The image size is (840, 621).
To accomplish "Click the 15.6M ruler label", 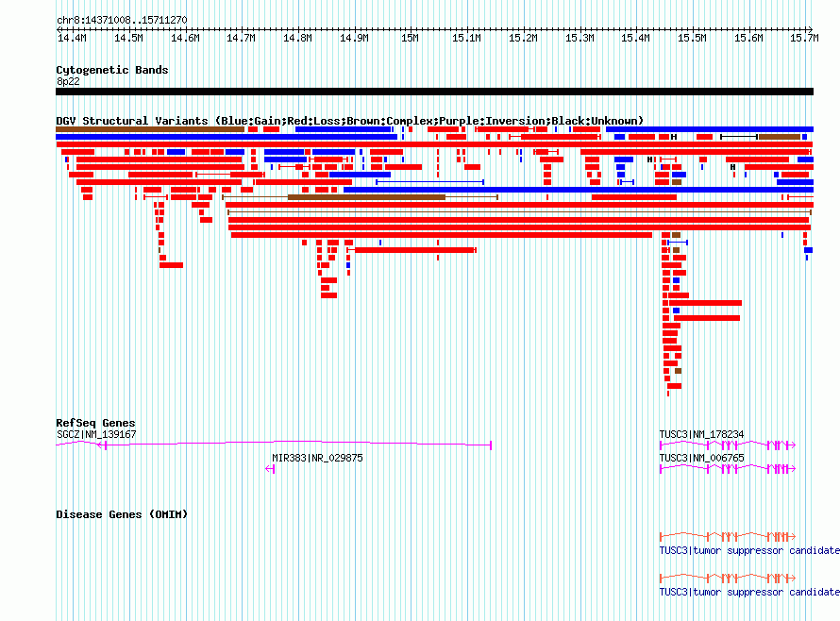I will click(748, 38).
